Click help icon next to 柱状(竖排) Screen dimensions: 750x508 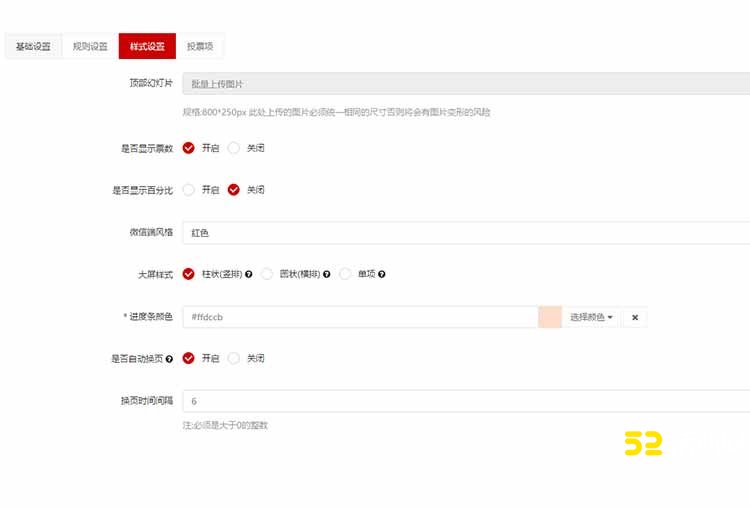click(x=248, y=274)
